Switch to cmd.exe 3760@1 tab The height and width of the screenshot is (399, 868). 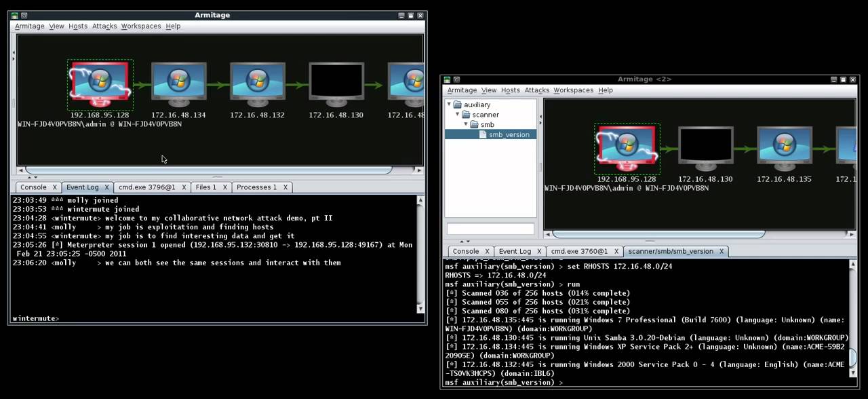pos(579,251)
